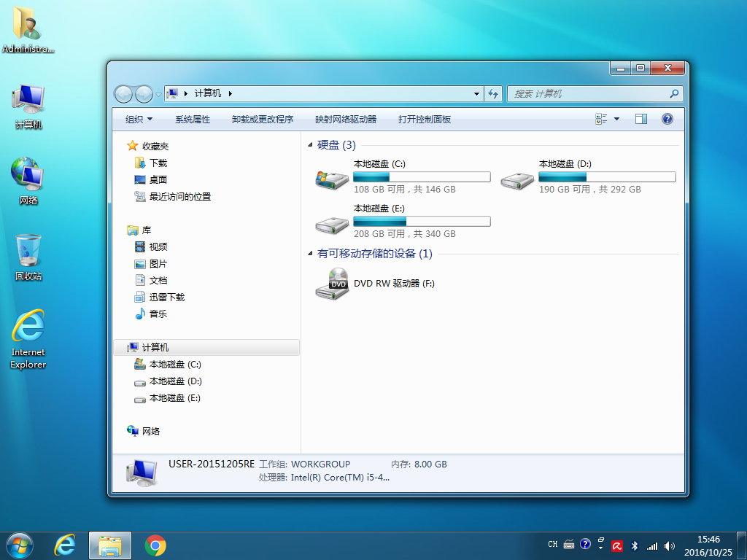Click the search magnifier icon
Viewport: 747px width, 560px height.
674,94
